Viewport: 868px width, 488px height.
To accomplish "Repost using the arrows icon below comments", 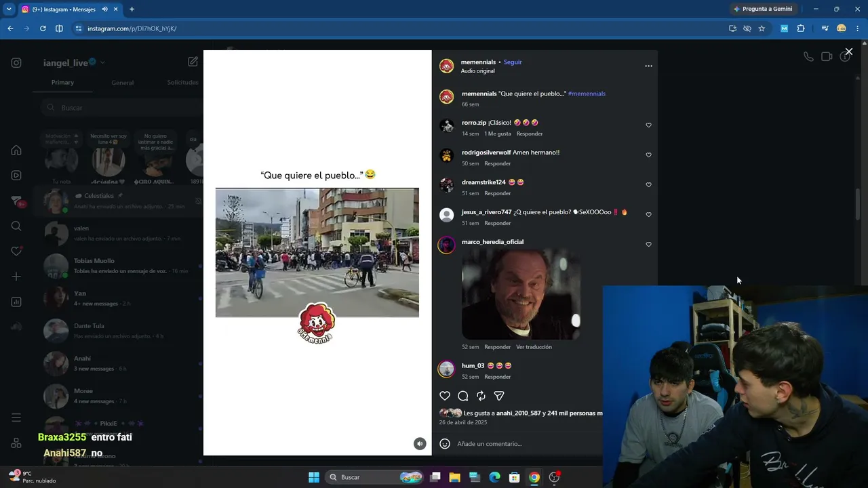I will [x=481, y=396].
